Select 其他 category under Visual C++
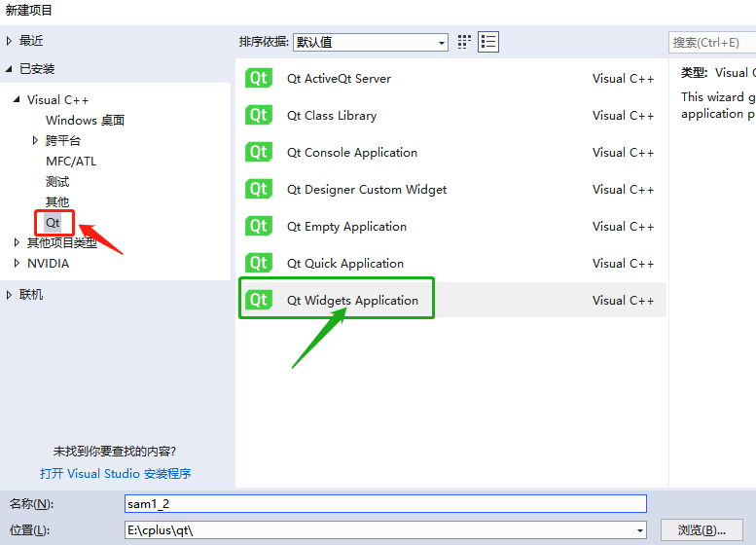 point(57,202)
